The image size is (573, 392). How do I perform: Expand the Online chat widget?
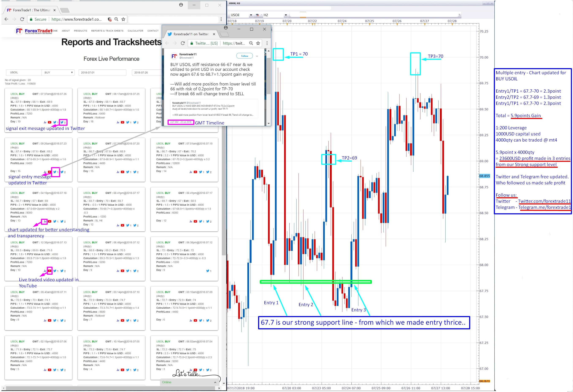pyautogui.click(x=215, y=382)
